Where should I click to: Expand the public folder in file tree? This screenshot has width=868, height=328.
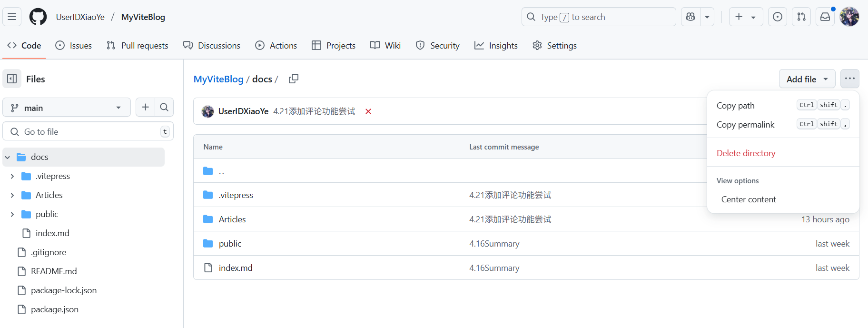coord(12,214)
